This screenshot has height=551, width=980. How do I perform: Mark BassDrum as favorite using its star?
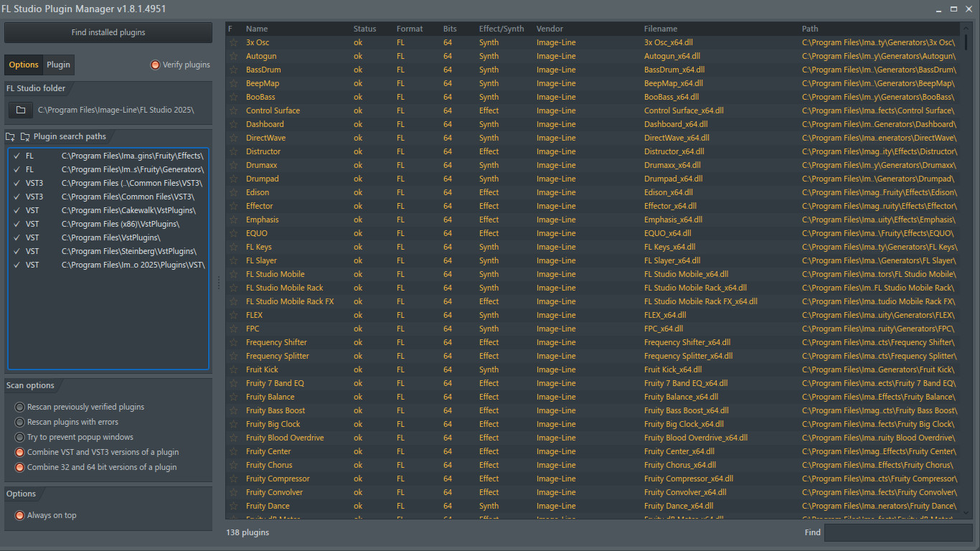click(x=233, y=70)
